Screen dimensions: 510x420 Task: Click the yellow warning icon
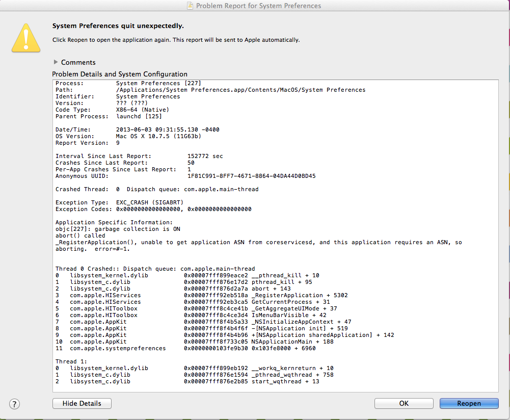tap(26, 38)
